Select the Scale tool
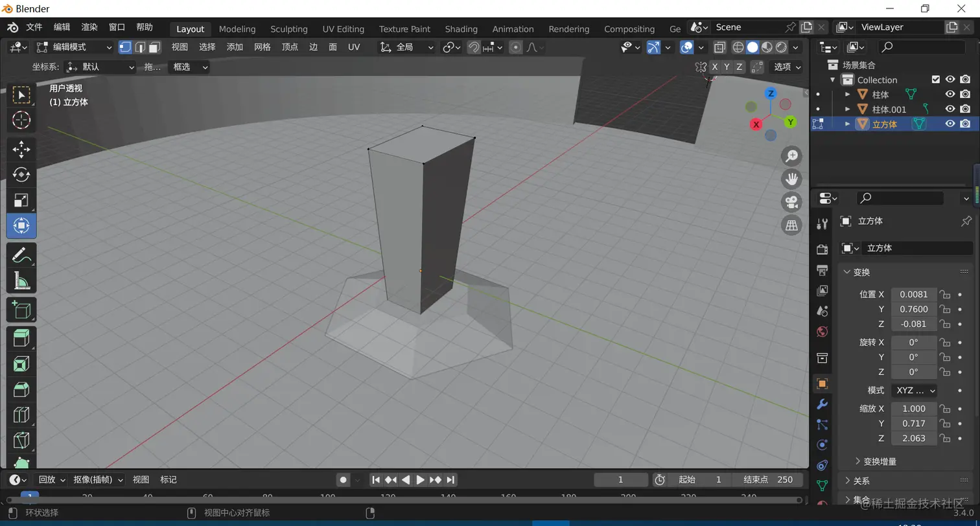This screenshot has width=980, height=526. coord(21,201)
